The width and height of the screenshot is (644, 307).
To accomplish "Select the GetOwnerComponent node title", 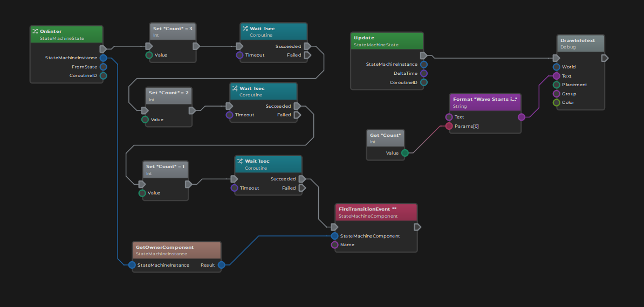I will pos(176,250).
